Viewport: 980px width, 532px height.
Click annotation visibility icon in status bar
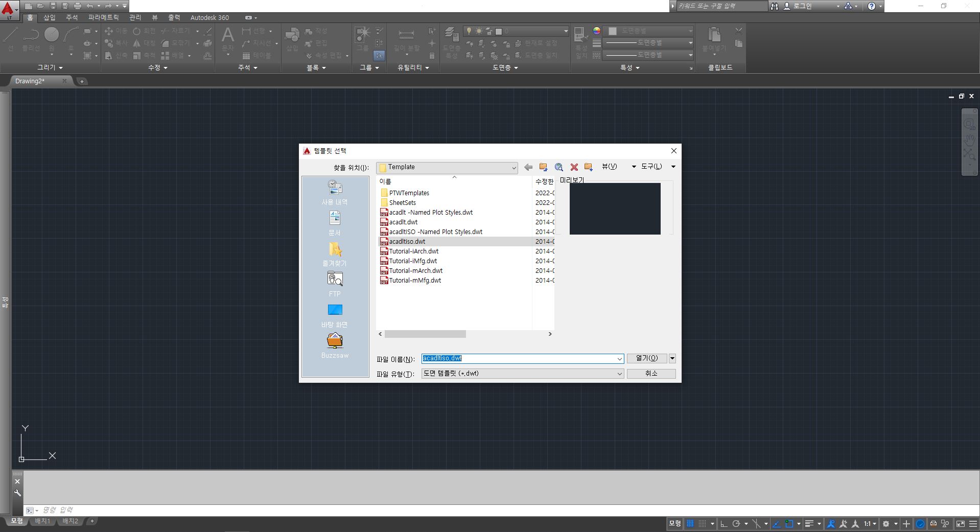(831, 524)
